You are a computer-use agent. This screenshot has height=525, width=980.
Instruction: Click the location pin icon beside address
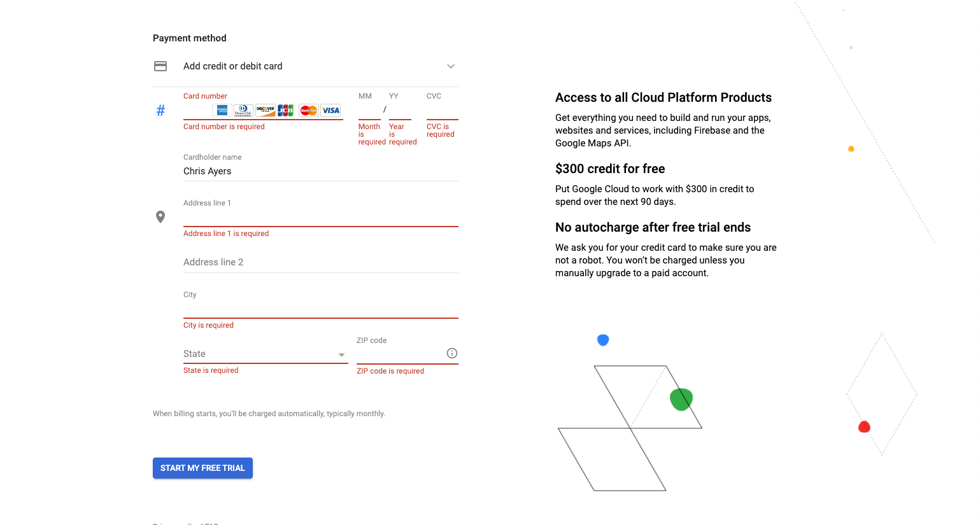[160, 217]
